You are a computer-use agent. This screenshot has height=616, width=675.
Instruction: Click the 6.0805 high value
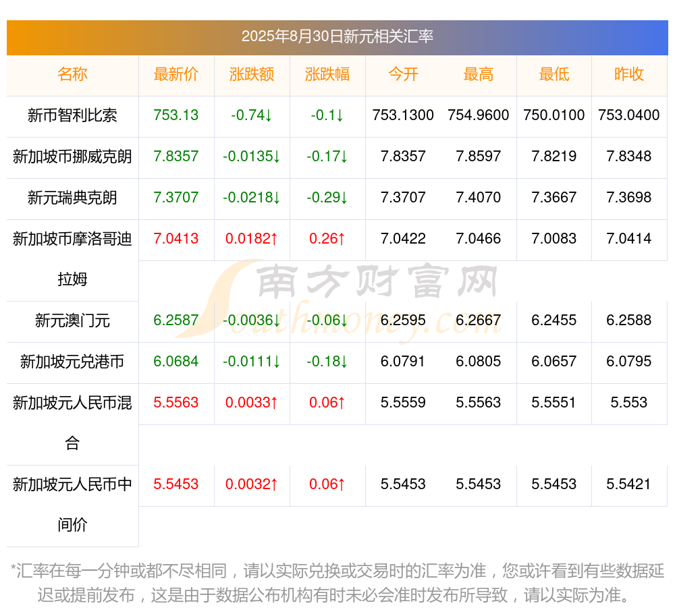click(x=479, y=362)
